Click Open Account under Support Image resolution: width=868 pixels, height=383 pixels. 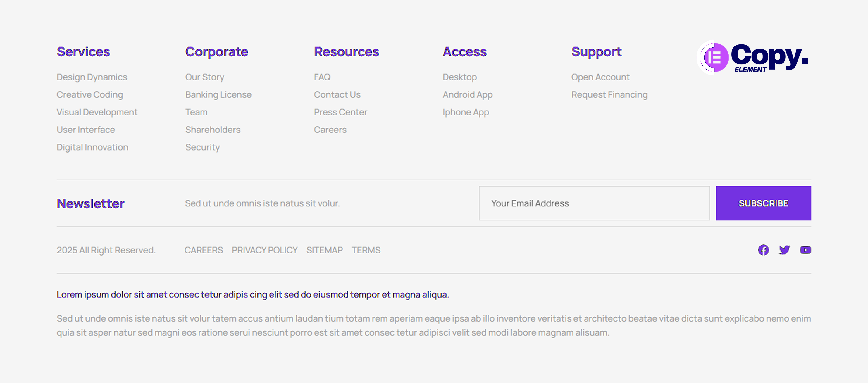600,77
